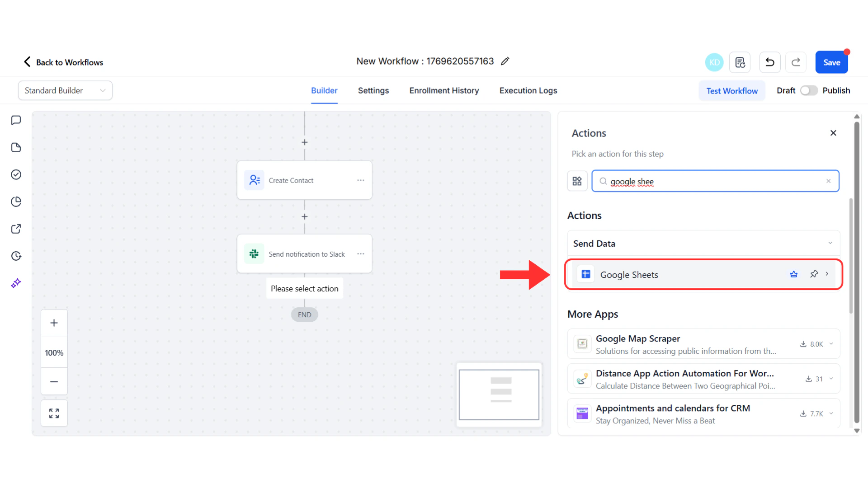Switch to the Execution Logs tab
The image size is (868, 488).
coord(528,90)
